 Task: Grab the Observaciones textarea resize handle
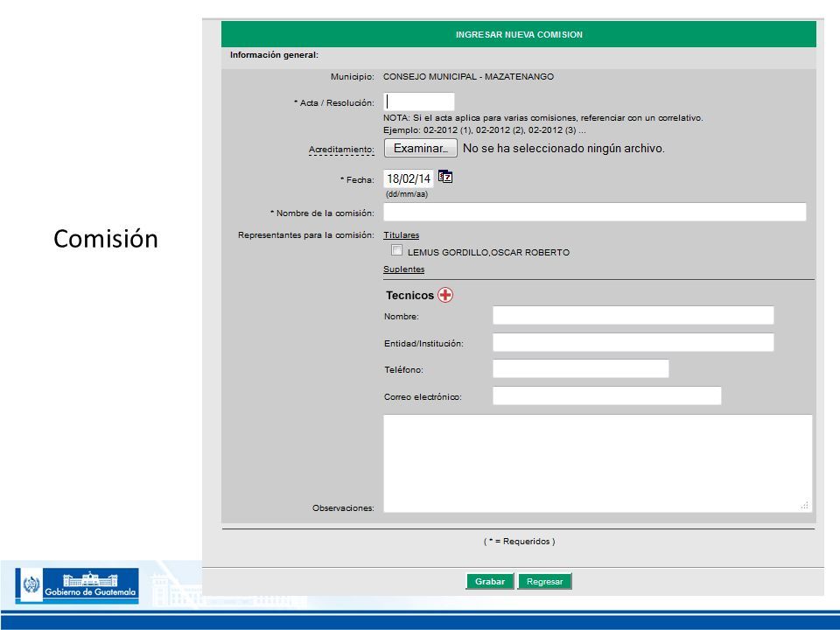pos(805,505)
